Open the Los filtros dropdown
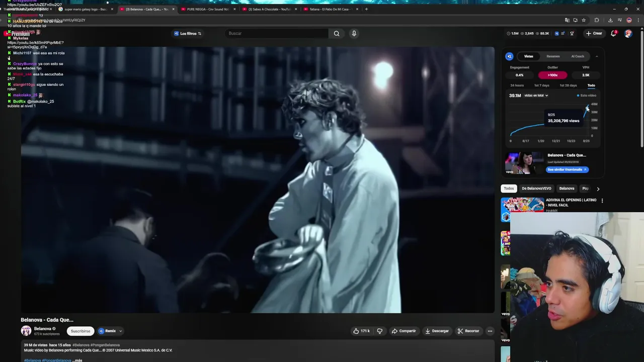 pos(188,34)
